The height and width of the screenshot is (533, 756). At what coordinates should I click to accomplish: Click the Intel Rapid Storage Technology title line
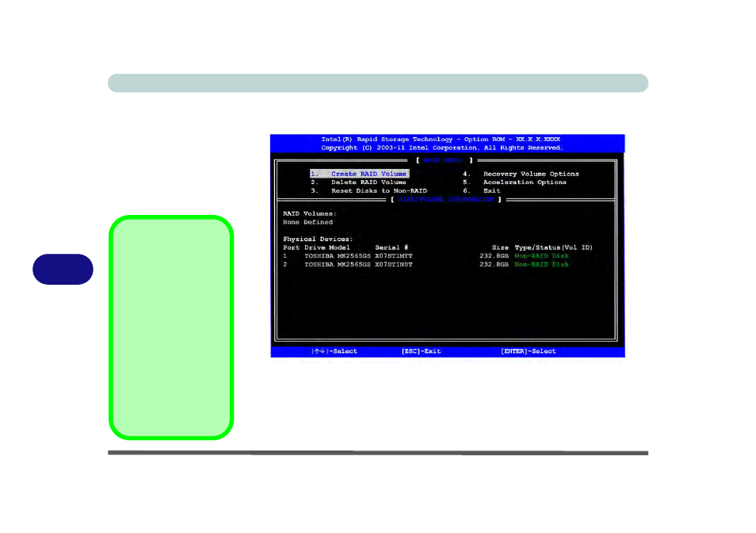[x=441, y=140]
